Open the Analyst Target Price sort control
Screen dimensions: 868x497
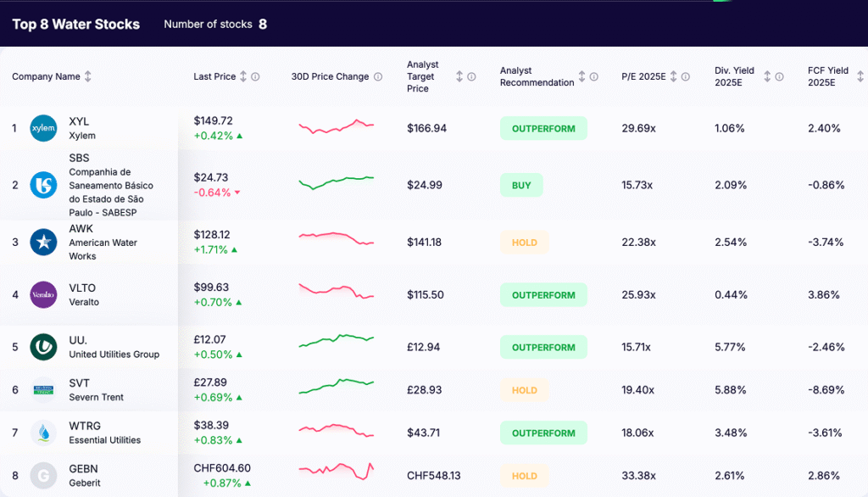pyautogui.click(x=459, y=76)
